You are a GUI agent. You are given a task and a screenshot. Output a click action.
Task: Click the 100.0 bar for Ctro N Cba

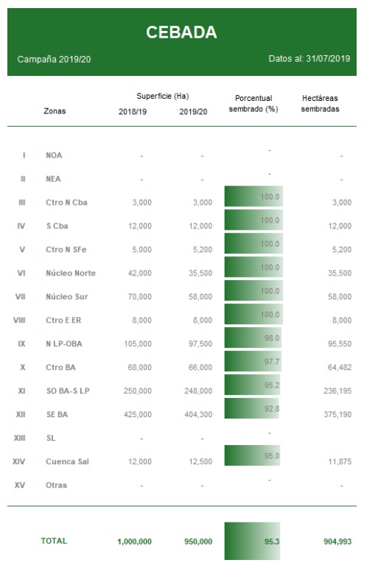(253, 196)
